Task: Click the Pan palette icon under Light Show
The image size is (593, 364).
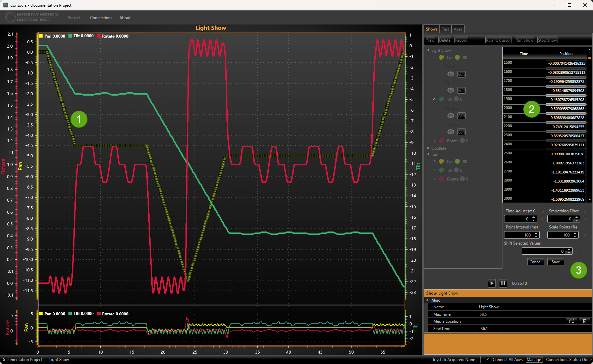Action: tap(442, 57)
